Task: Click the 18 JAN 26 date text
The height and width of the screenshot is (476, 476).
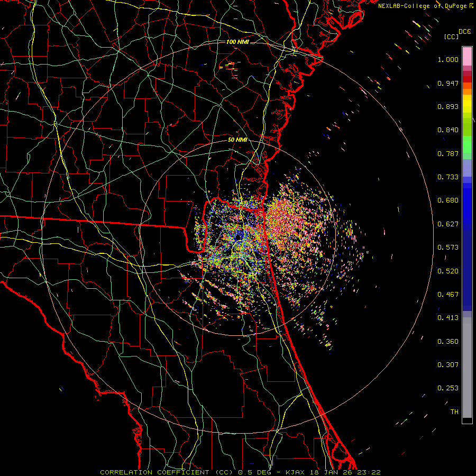Action: tap(332, 472)
